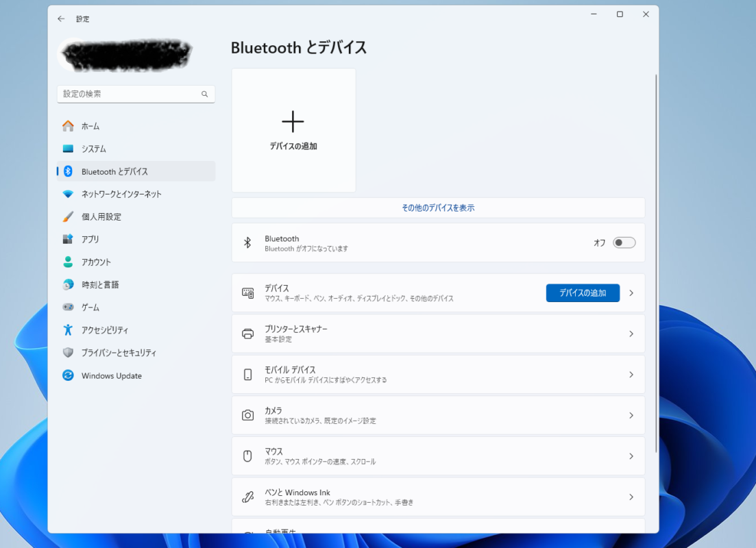Click the デバイス keyboard icon

coord(248,293)
